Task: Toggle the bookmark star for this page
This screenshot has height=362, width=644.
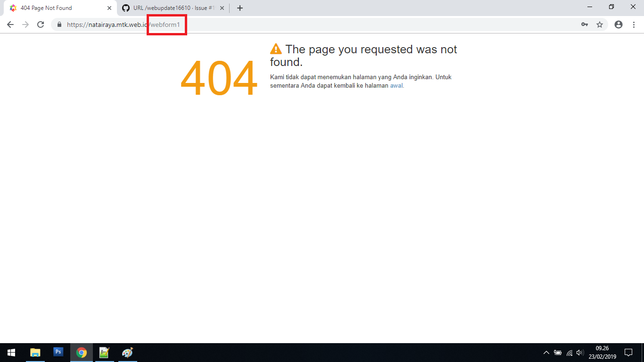Action: (600, 24)
